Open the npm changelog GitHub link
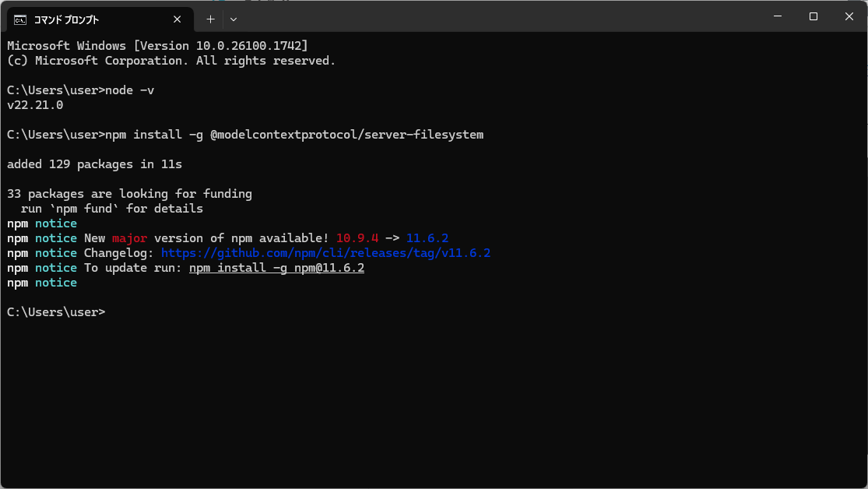 (325, 253)
